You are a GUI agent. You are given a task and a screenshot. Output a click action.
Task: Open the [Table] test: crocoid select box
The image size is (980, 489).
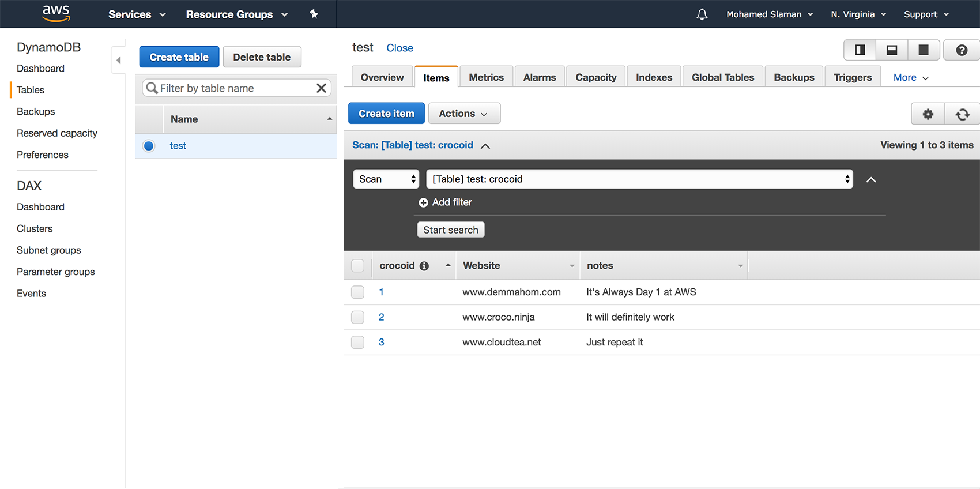click(x=639, y=179)
